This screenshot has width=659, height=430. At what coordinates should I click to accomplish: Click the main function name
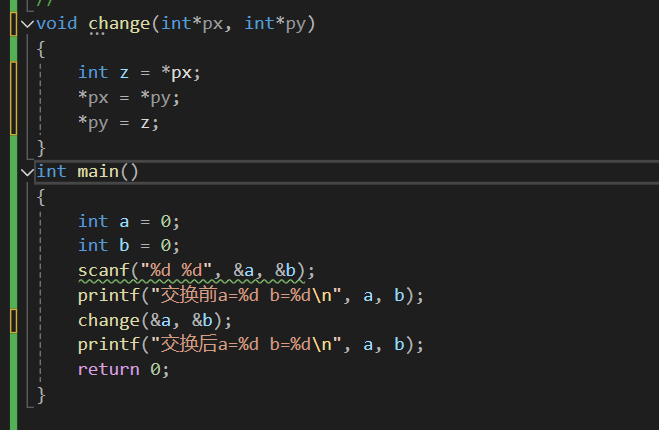[98, 171]
